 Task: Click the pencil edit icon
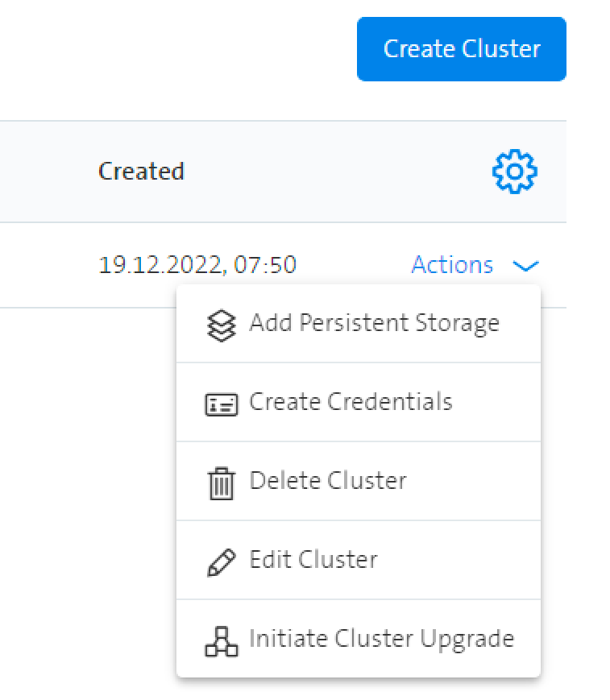tap(222, 562)
